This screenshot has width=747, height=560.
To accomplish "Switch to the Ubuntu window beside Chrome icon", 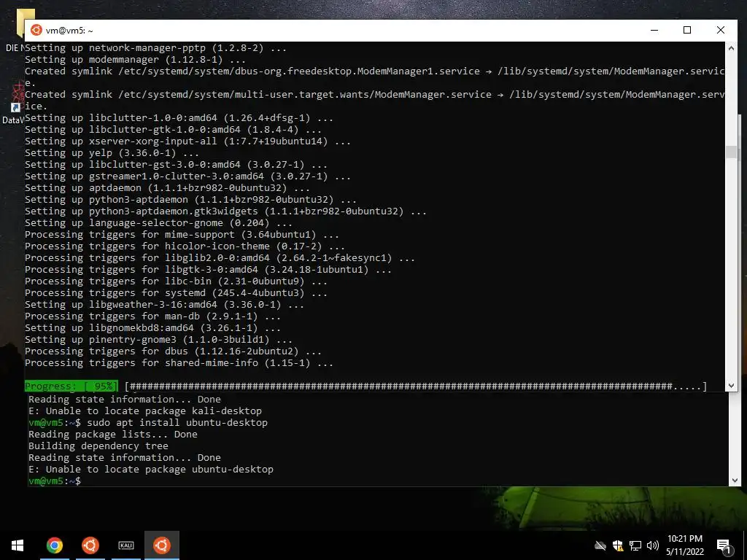I will point(90,545).
